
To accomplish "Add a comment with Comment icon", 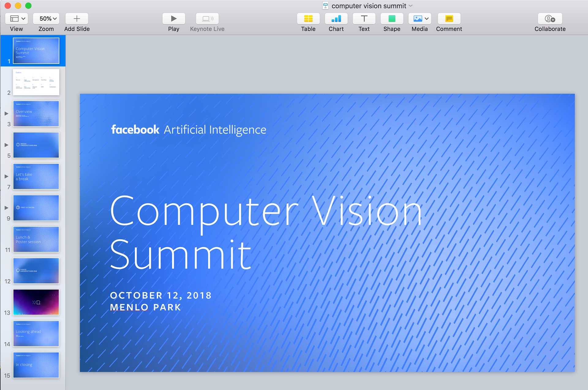I will tap(449, 19).
